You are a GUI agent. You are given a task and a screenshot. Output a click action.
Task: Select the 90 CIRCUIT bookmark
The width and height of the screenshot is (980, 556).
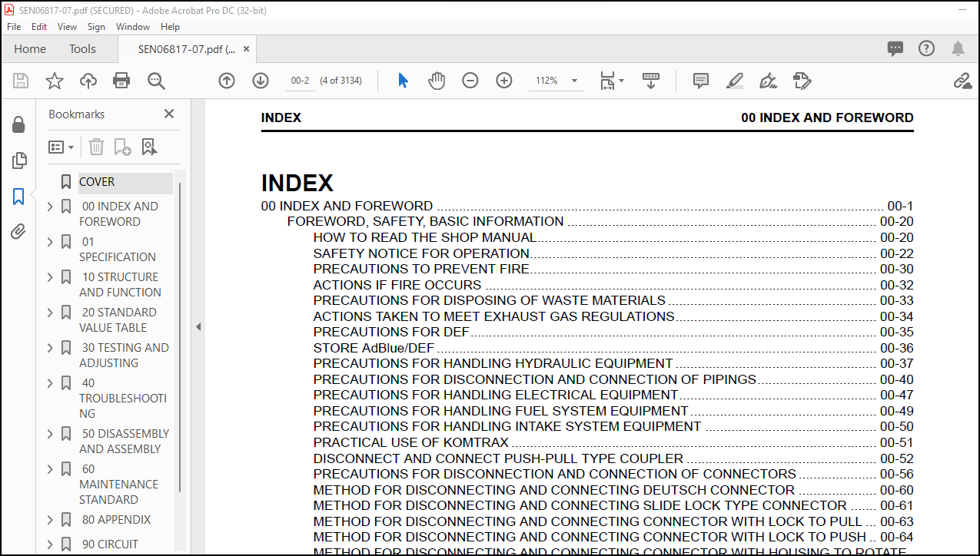click(x=110, y=544)
